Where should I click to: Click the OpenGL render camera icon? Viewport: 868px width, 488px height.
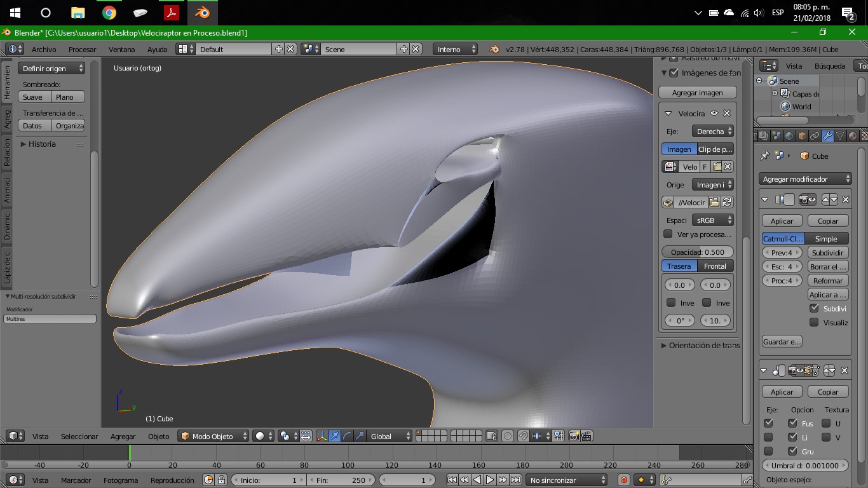[x=574, y=436]
